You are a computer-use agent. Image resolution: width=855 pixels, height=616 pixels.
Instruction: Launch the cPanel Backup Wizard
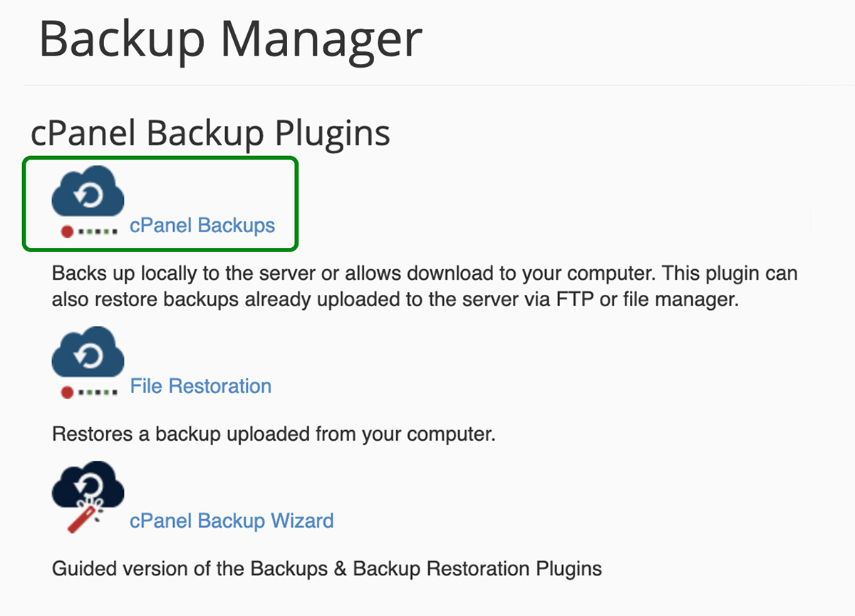pos(232,521)
